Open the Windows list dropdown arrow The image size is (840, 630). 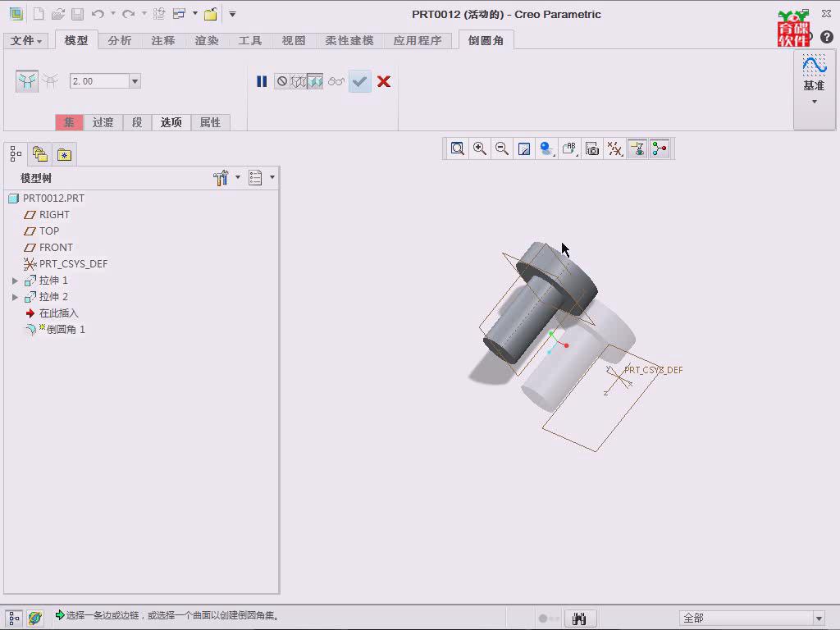click(195, 13)
